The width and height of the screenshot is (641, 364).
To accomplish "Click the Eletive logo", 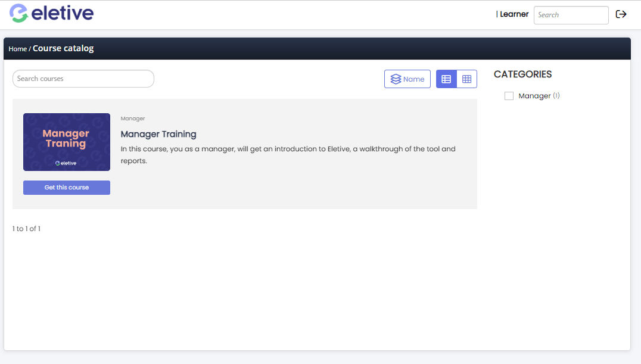I will (51, 13).
